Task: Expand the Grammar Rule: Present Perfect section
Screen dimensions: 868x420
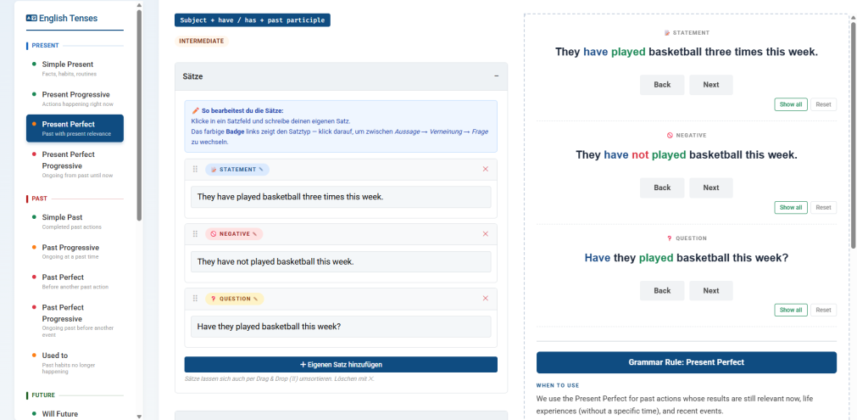Action: pyautogui.click(x=686, y=362)
